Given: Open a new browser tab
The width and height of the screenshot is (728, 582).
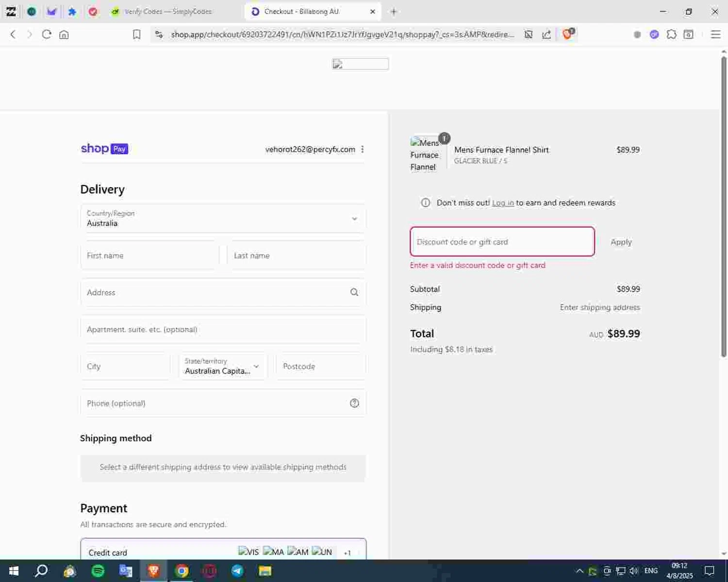Looking at the screenshot, I should point(394,12).
